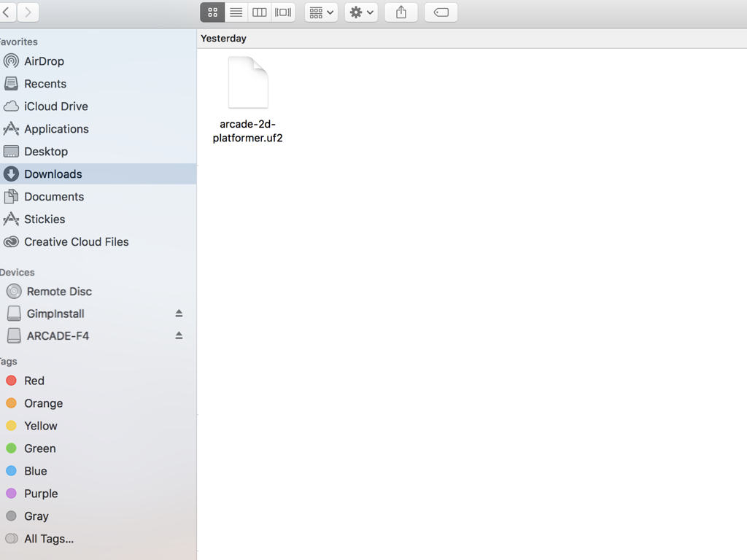This screenshot has width=747, height=560.
Task: Open the gear Action menu
Action: click(x=361, y=12)
